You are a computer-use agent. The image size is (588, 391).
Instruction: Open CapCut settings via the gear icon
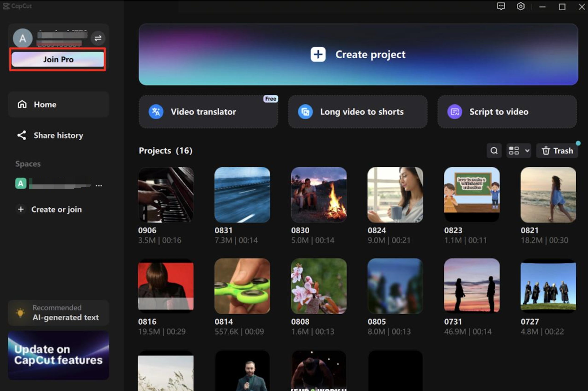pos(521,6)
